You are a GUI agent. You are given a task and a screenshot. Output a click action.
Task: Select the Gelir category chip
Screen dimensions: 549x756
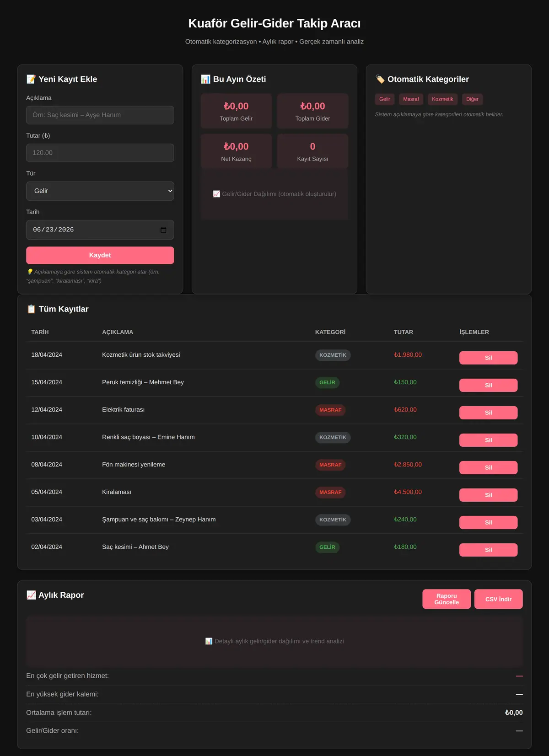tap(385, 99)
